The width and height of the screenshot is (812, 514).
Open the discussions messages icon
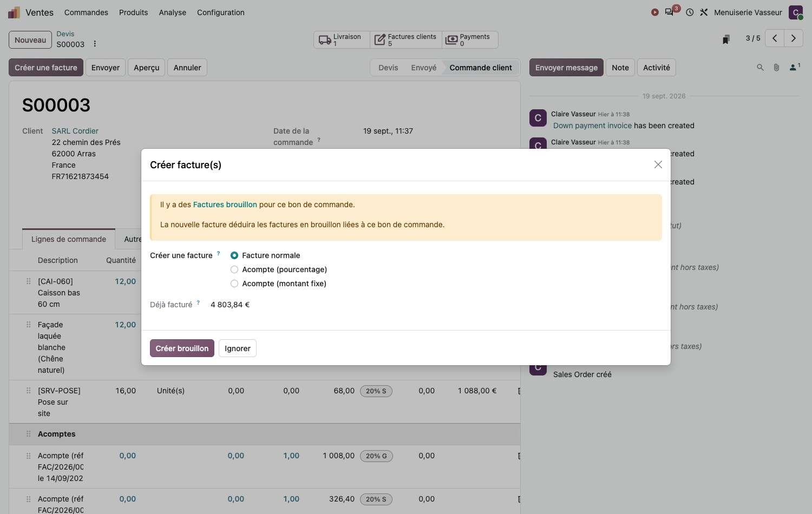pyautogui.click(x=670, y=12)
